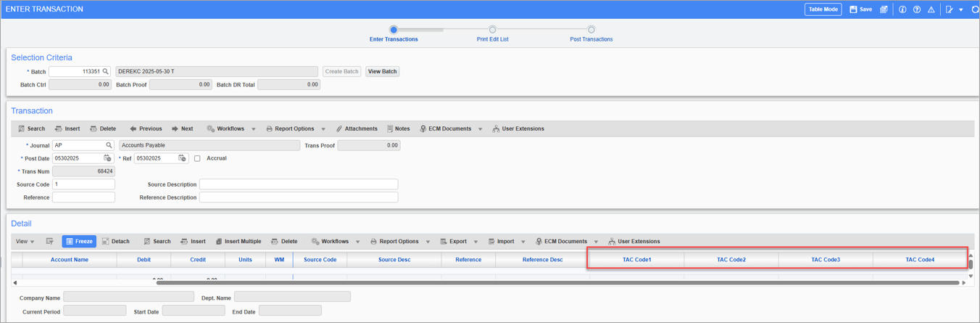
Task: Click right arrow of horizontal scrollbar
Action: (964, 283)
